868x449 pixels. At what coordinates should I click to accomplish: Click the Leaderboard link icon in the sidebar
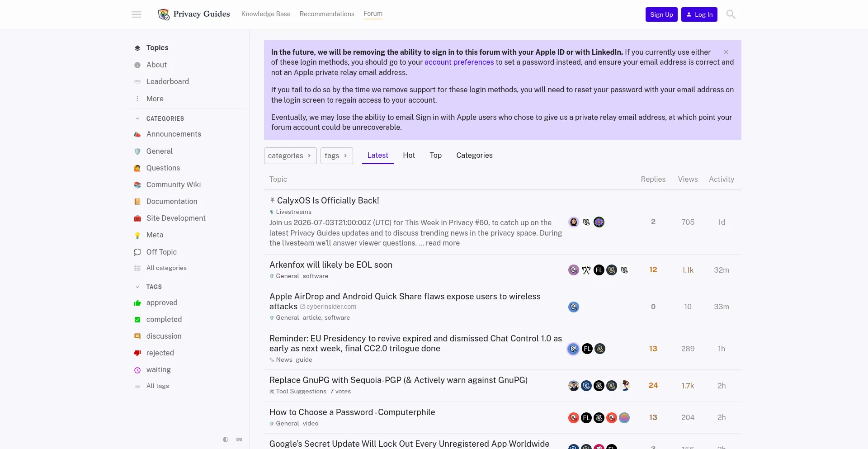coord(137,82)
